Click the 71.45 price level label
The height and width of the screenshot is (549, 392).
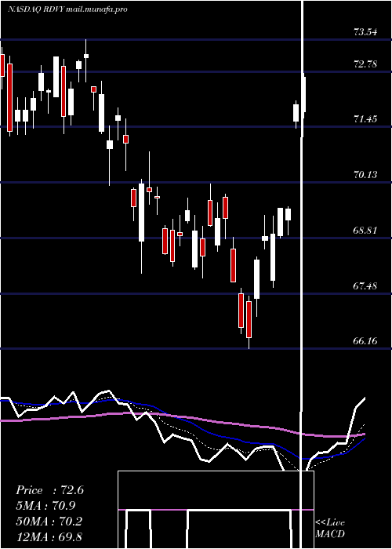[x=365, y=119]
